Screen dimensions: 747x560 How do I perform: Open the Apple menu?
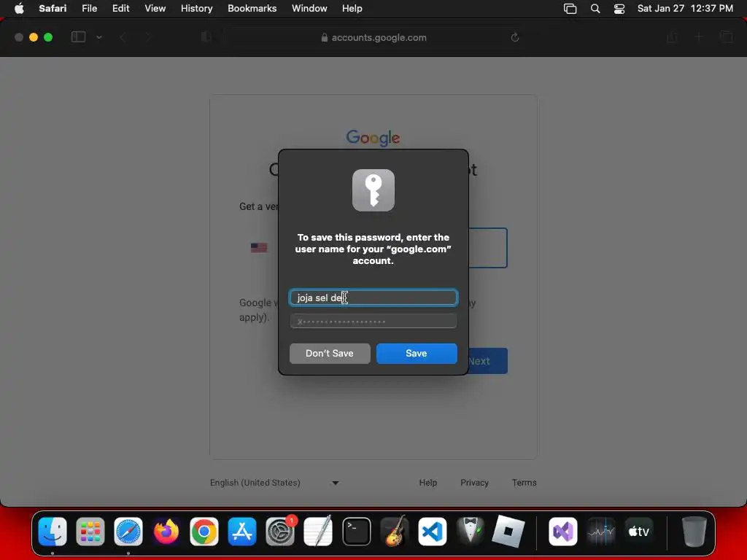click(19, 9)
